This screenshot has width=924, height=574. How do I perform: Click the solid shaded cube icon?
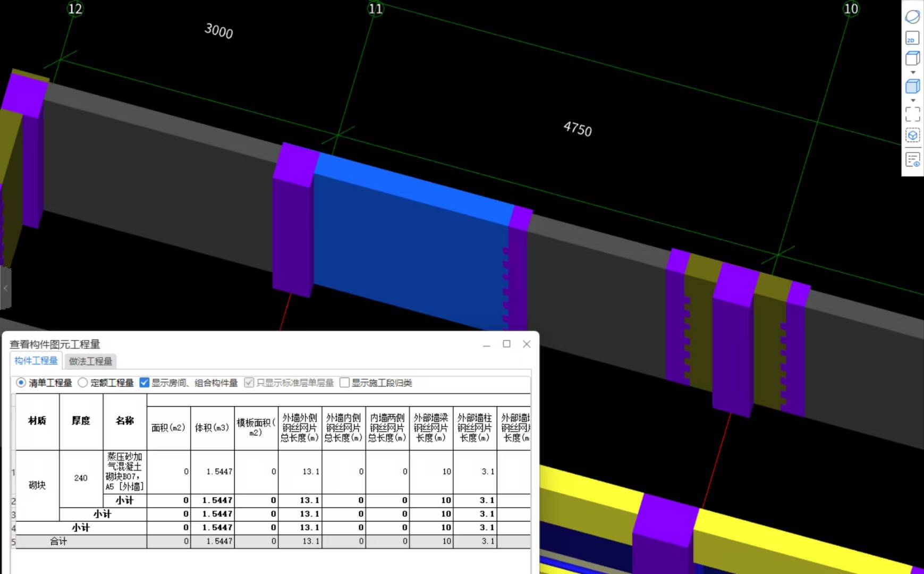912,86
